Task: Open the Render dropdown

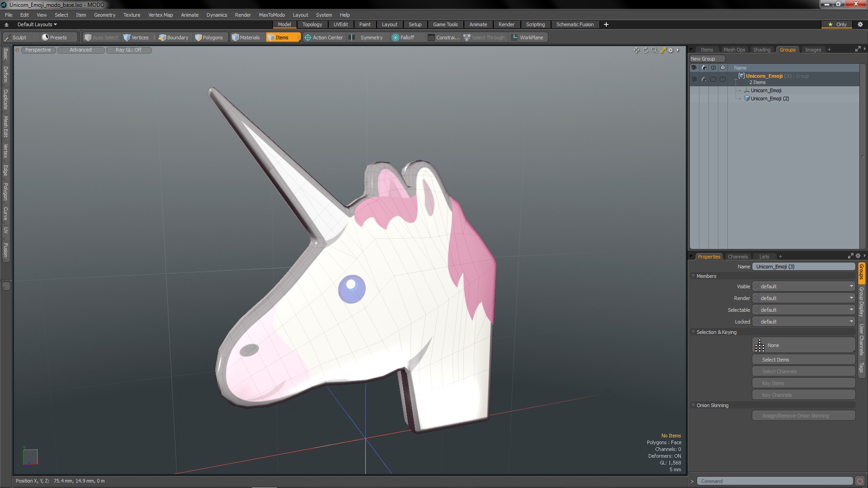Action: pyautogui.click(x=807, y=298)
